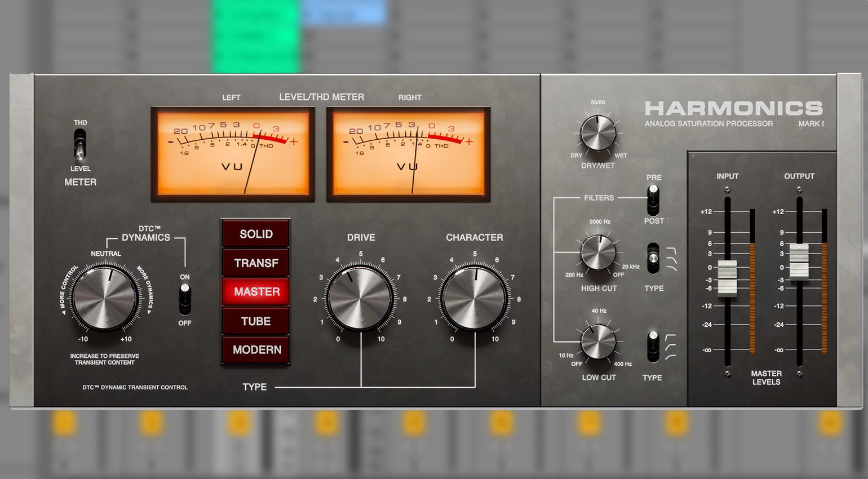Click the High Cut filter knob
Screen dimensions: 868x479
click(598, 252)
